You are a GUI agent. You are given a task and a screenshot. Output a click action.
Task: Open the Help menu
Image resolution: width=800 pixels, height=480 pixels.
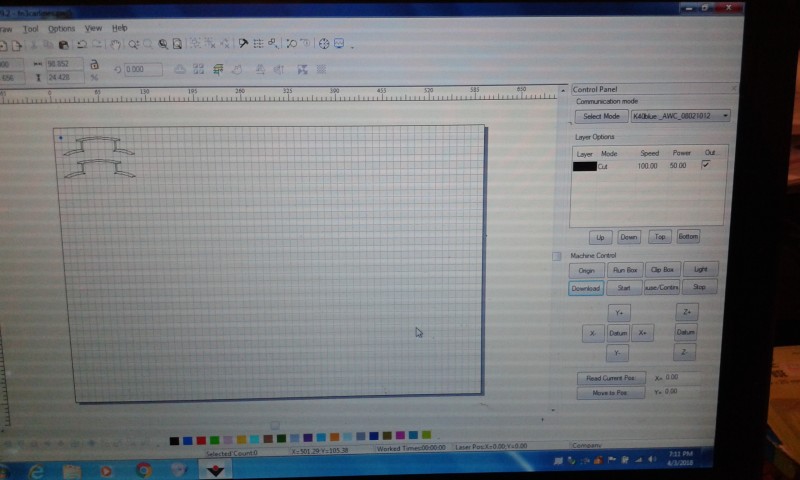click(120, 28)
